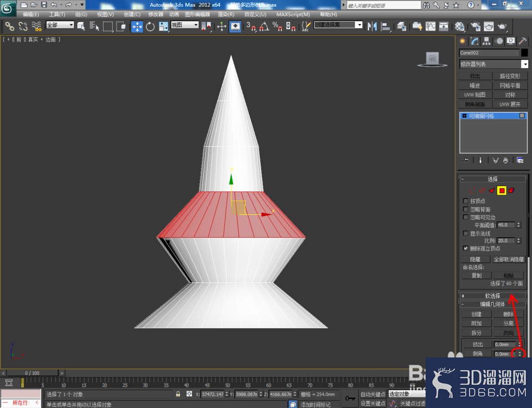Screen dimensions: 532x408
Task: Toggle the Window/Crossing selection mode
Action: coord(121,26)
